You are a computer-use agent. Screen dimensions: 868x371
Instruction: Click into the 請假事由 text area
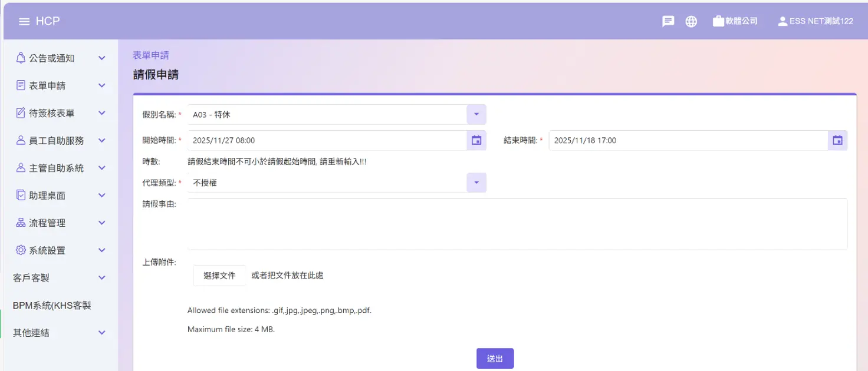517,224
